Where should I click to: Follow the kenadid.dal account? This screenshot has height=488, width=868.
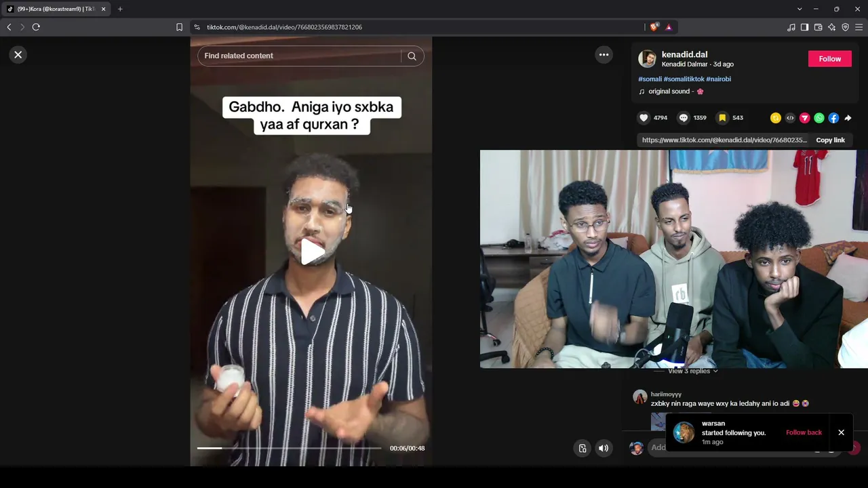(x=829, y=59)
